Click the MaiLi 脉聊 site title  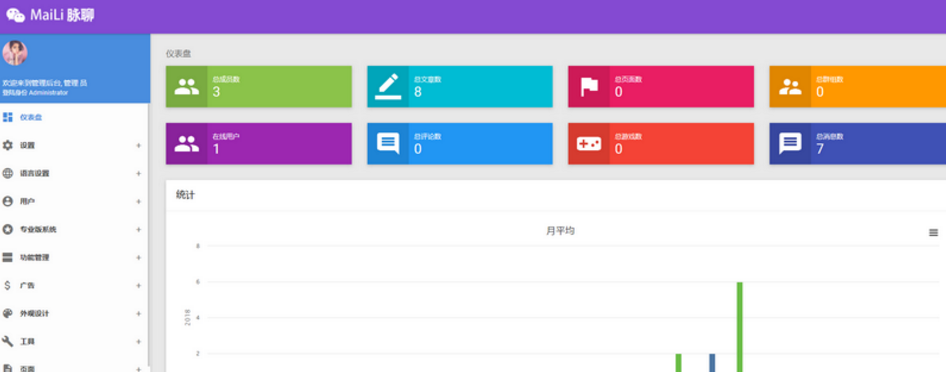pyautogui.click(x=62, y=16)
